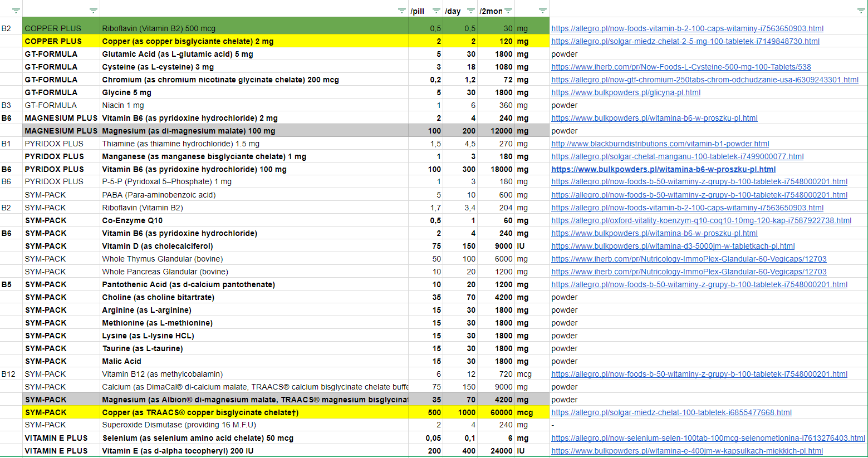Select the 18000 value in the /2mon column
The image size is (868, 458).
click(x=496, y=169)
